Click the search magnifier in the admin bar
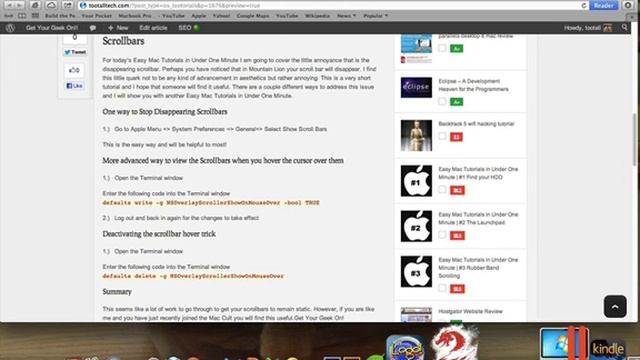 [624, 27]
